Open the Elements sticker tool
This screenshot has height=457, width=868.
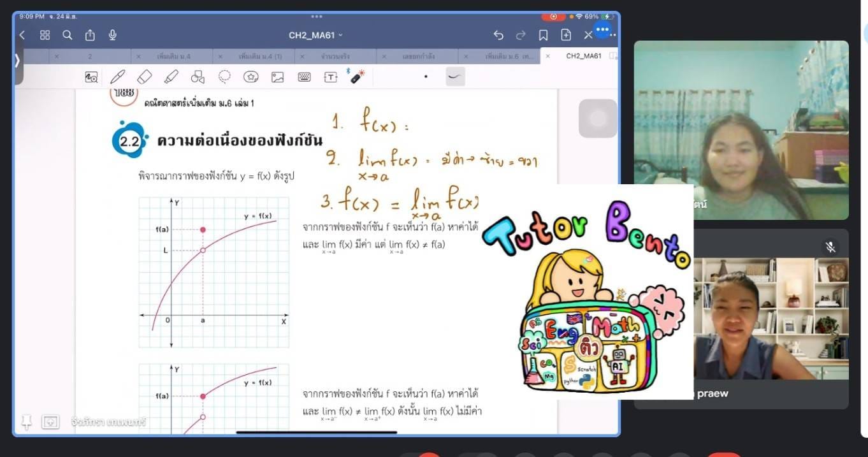251,77
